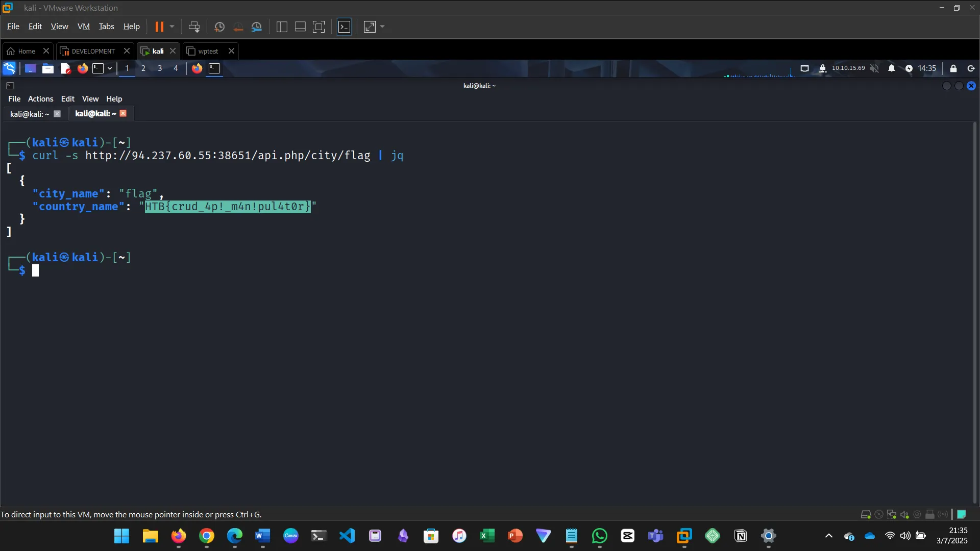
Task: Expand the stretch guest dropdown arrow
Action: 382,27
